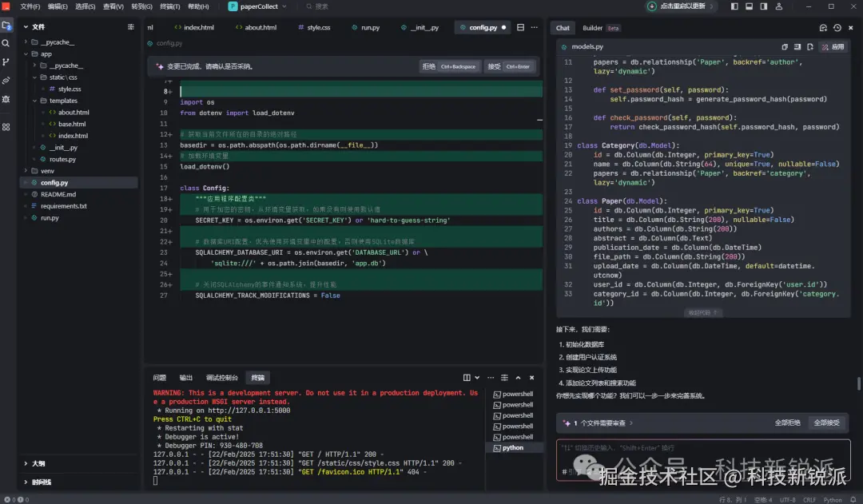Screen dimensions: 863x504
Task: Reject the change with the 拒绝 button
Action: pos(450,66)
